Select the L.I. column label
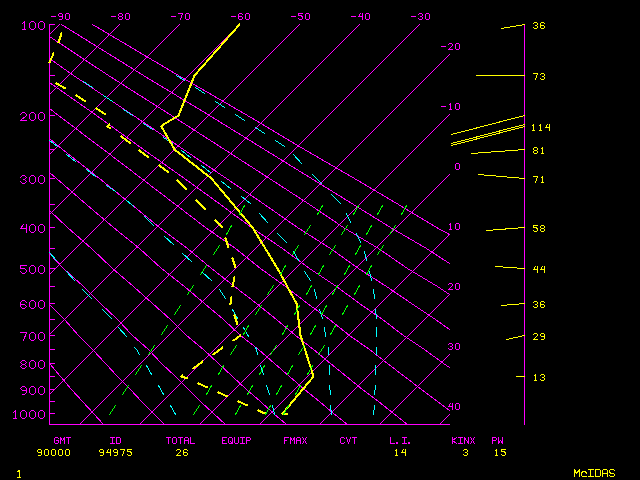The image size is (640, 480). pos(400,440)
